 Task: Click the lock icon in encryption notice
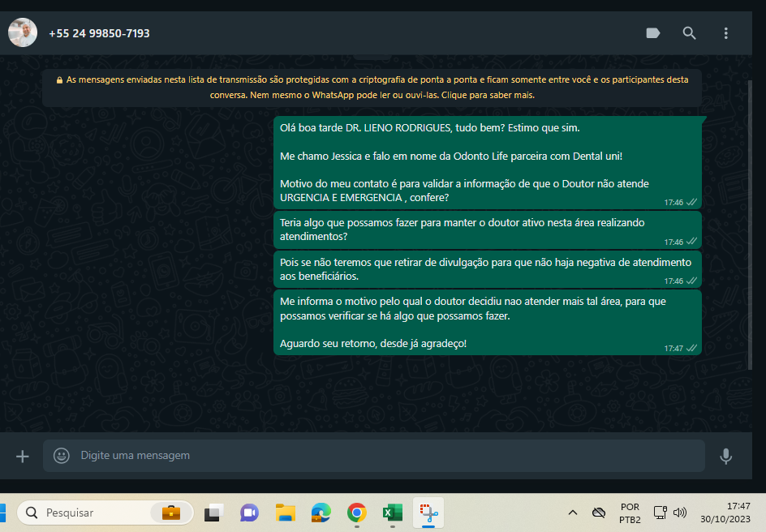click(x=59, y=80)
